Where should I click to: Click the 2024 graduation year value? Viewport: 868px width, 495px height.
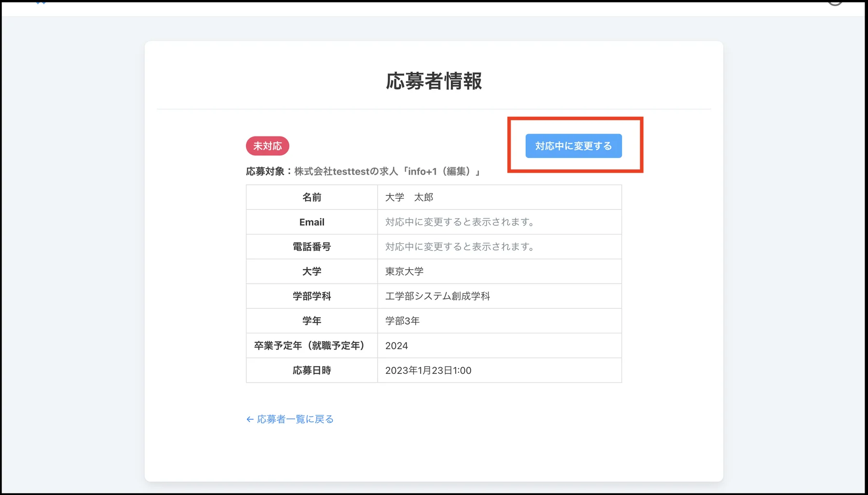coord(396,345)
